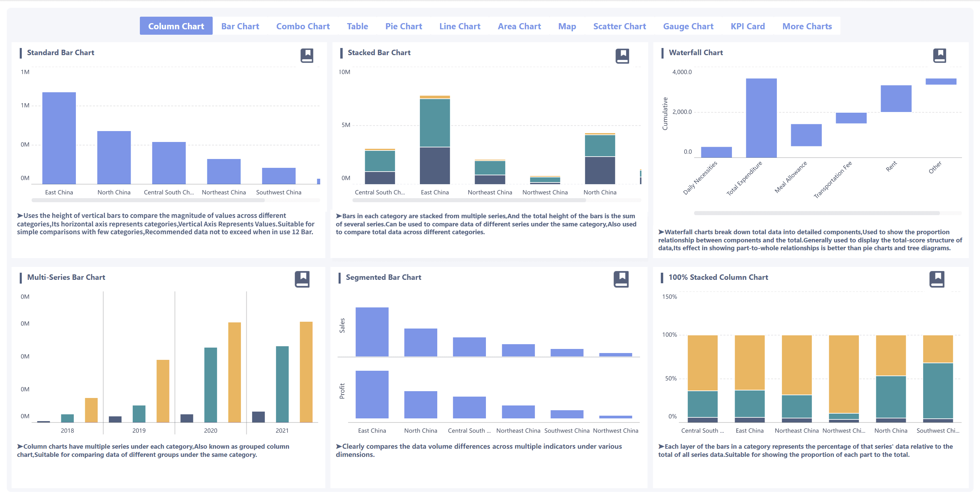Switch to the Scatter Chart tab

click(x=619, y=26)
